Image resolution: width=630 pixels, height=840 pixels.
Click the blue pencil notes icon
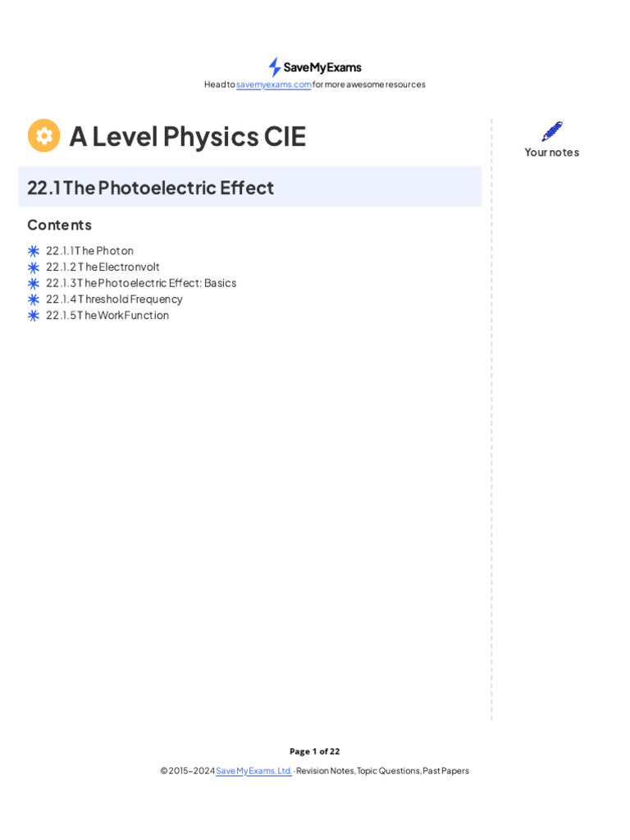coord(552,131)
